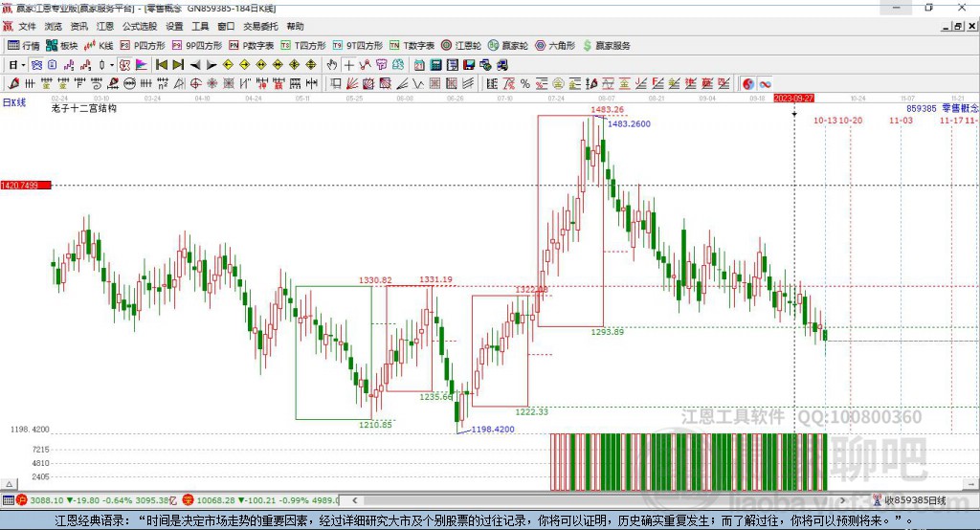Click the 859385 stock code
This screenshot has height=530, width=980.
pyautogui.click(x=922, y=109)
